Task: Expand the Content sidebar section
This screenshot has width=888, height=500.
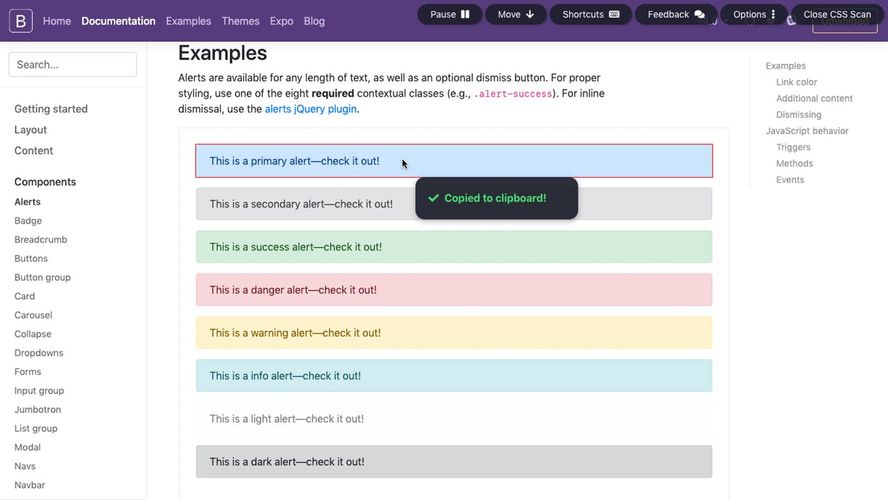Action: 33,151
